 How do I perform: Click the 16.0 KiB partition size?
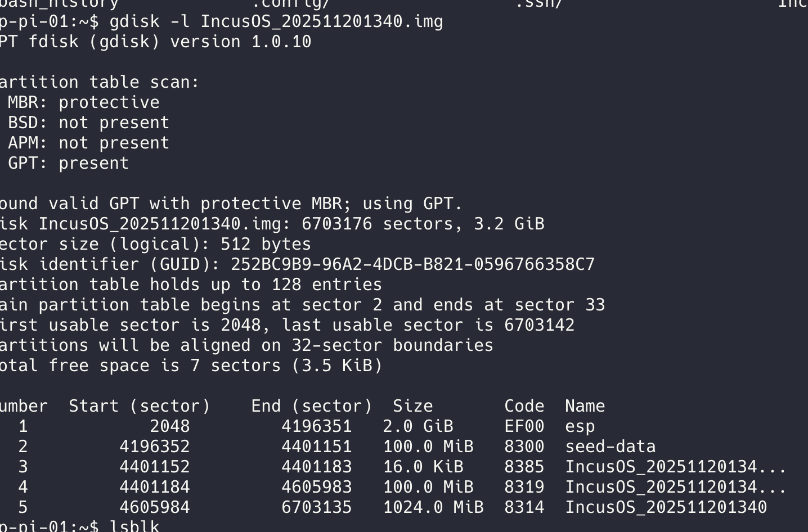point(423,467)
